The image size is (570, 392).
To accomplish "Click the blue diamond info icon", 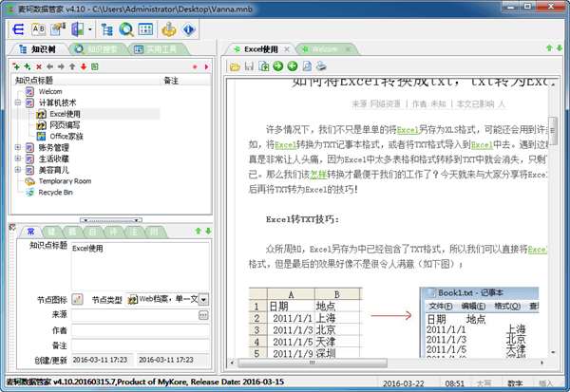I will [188, 29].
